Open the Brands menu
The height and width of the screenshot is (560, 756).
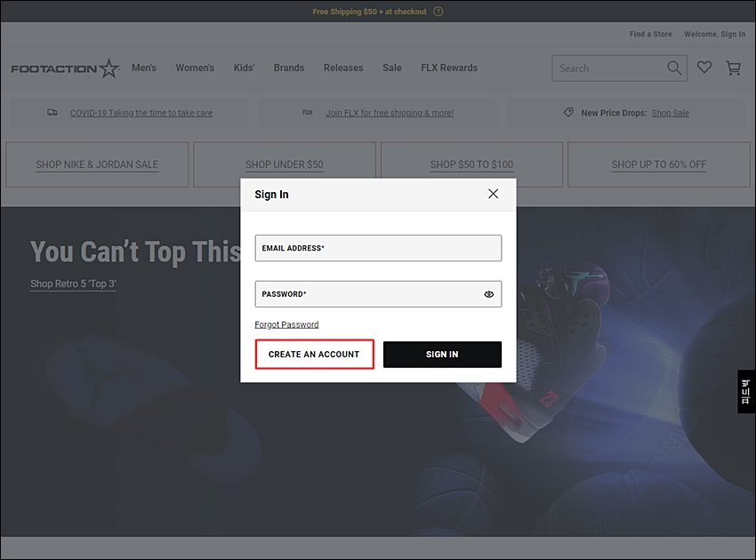pyautogui.click(x=289, y=68)
